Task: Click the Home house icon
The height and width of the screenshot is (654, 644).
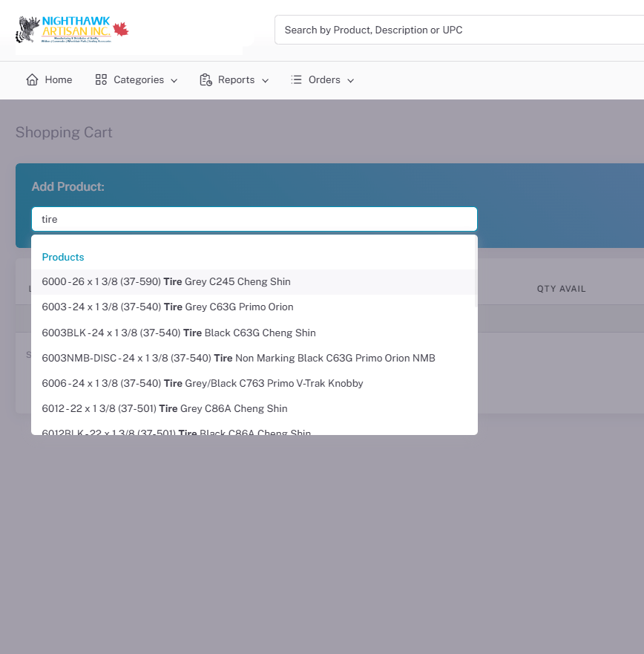Action: tap(32, 79)
